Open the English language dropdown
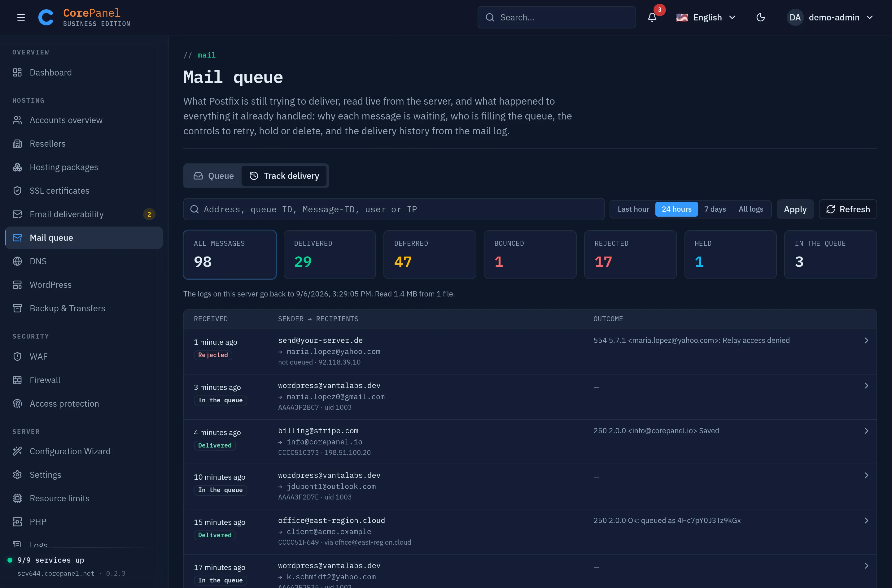Viewport: 892px width, 588px height. point(706,17)
